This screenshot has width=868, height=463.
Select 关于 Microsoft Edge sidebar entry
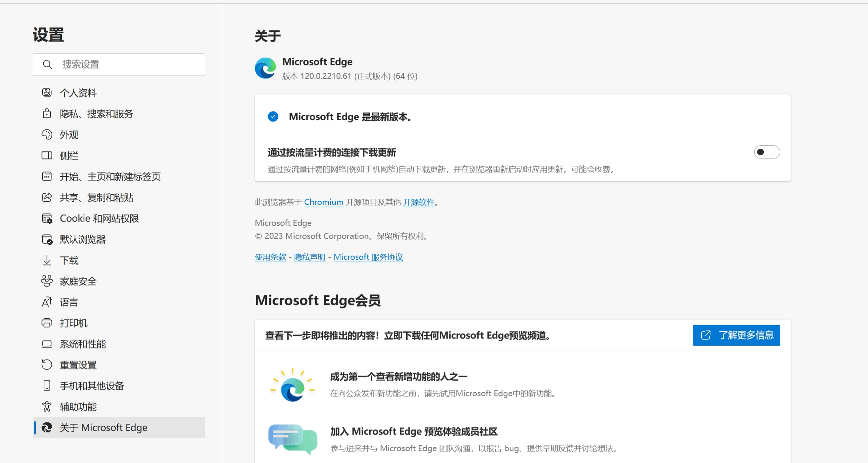(x=119, y=427)
